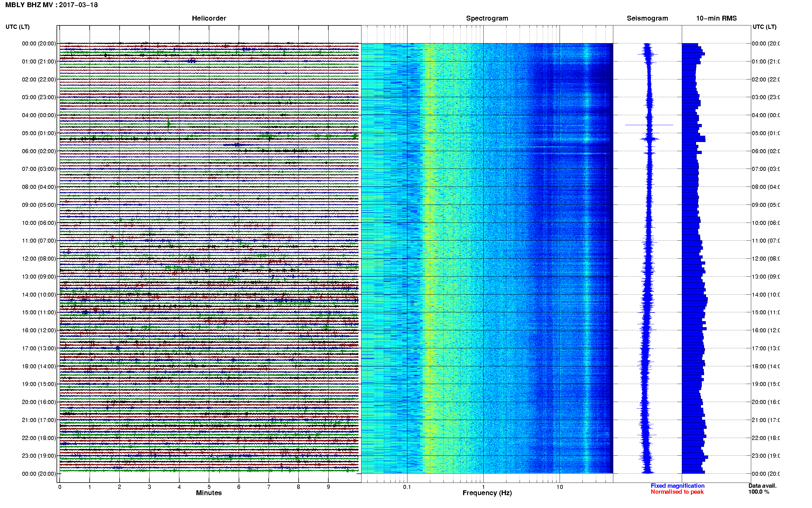Click the blue 'Fixed magnification' legend text
The height and width of the screenshot is (508, 812).
(x=678, y=486)
